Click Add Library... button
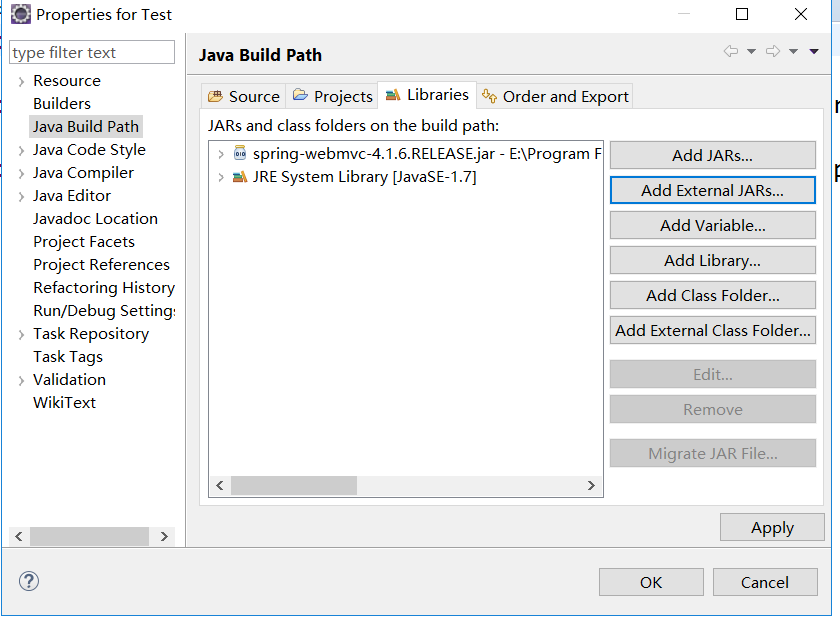The width and height of the screenshot is (840, 621). (x=712, y=260)
